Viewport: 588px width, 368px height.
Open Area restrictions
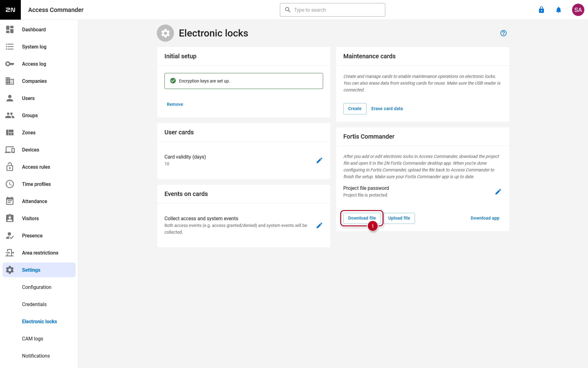point(39,253)
